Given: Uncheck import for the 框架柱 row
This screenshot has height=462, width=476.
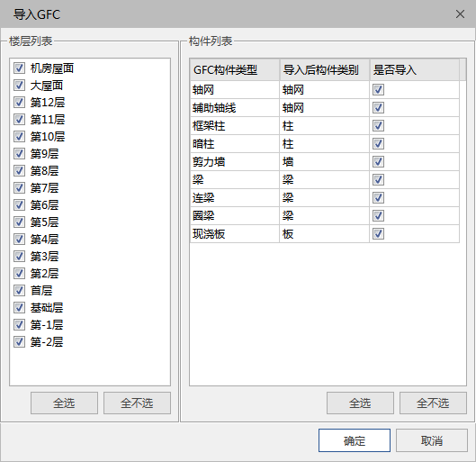Looking at the screenshot, I should (378, 126).
